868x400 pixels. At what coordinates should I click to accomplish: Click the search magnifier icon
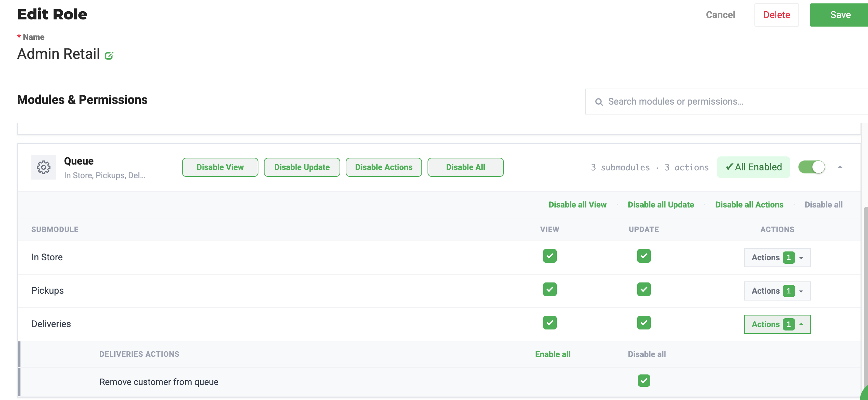click(599, 102)
